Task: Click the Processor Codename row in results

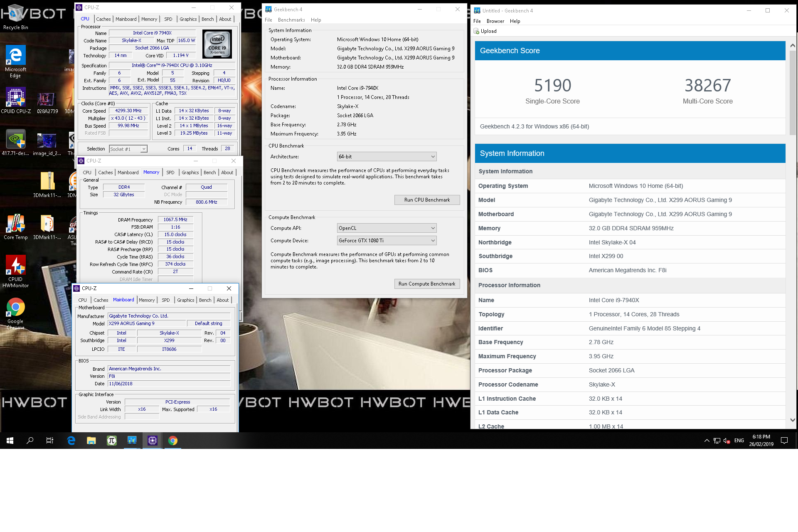Action: pos(630,384)
